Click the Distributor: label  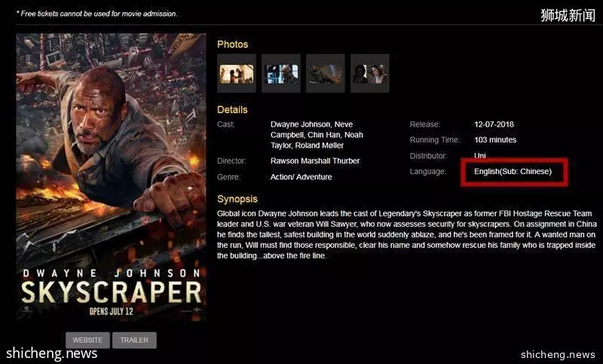[x=428, y=156]
